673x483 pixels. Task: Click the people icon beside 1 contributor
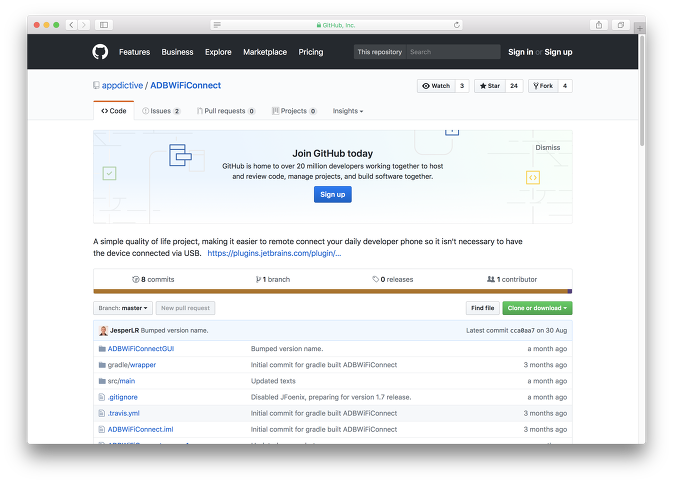click(491, 279)
